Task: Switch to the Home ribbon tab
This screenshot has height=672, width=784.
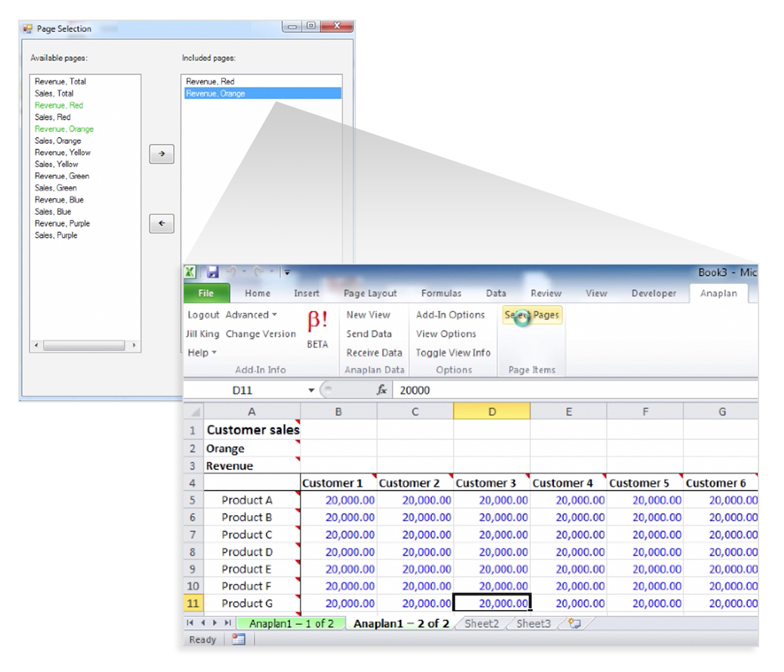Action: point(257,293)
